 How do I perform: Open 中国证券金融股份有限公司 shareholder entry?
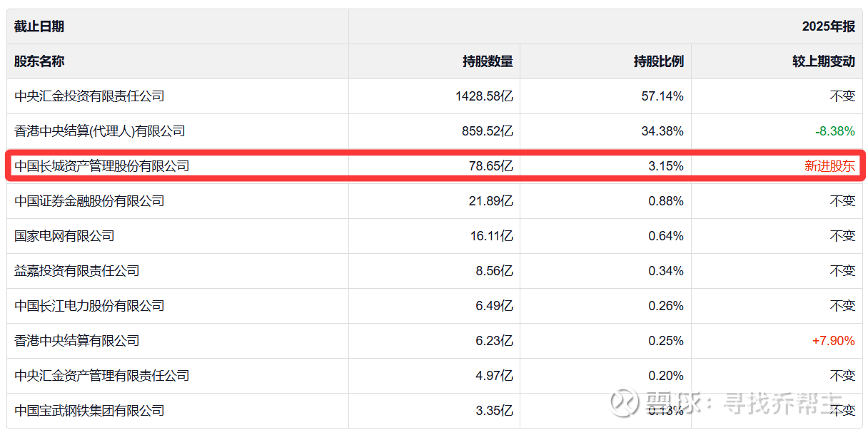click(89, 201)
